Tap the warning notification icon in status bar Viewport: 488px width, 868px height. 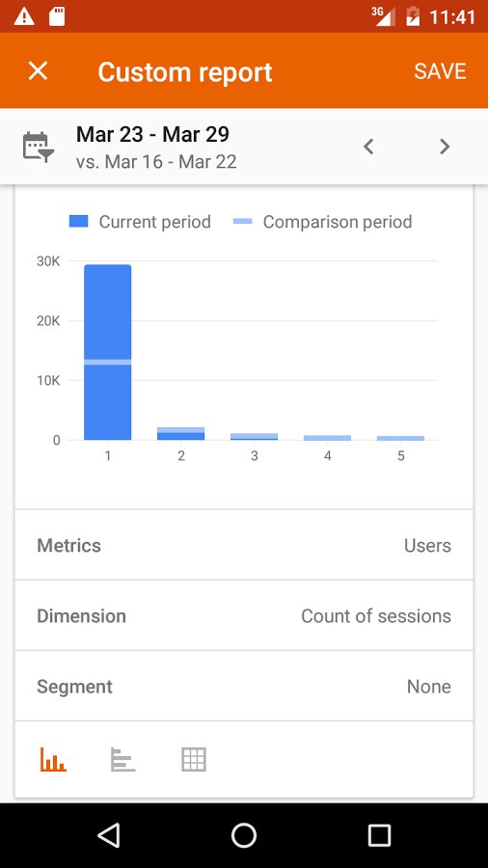coord(24,16)
